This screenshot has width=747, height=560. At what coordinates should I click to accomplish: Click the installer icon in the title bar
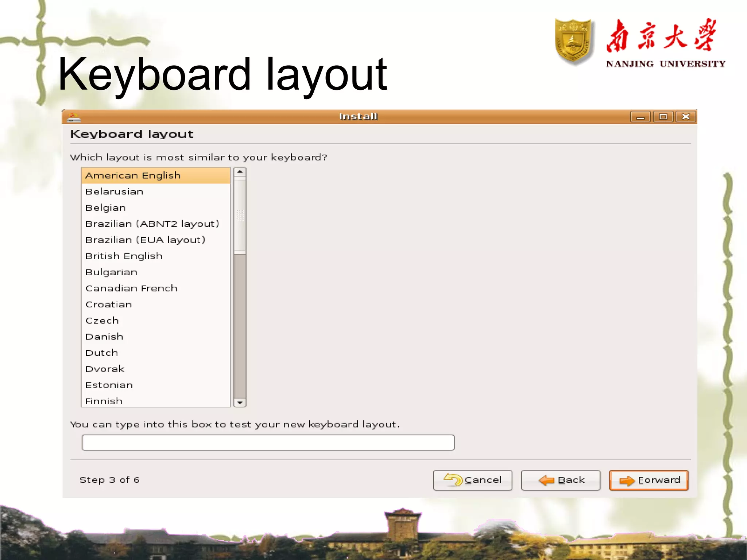tap(74, 117)
